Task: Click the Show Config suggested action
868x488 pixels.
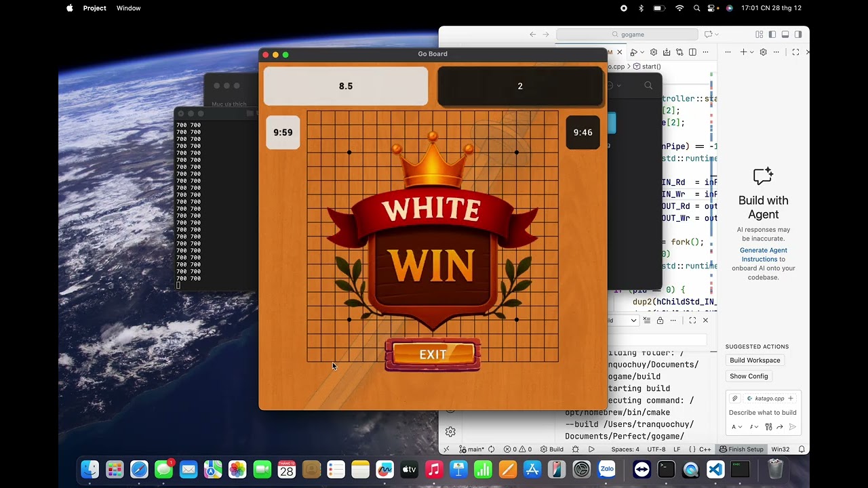Action: (749, 376)
